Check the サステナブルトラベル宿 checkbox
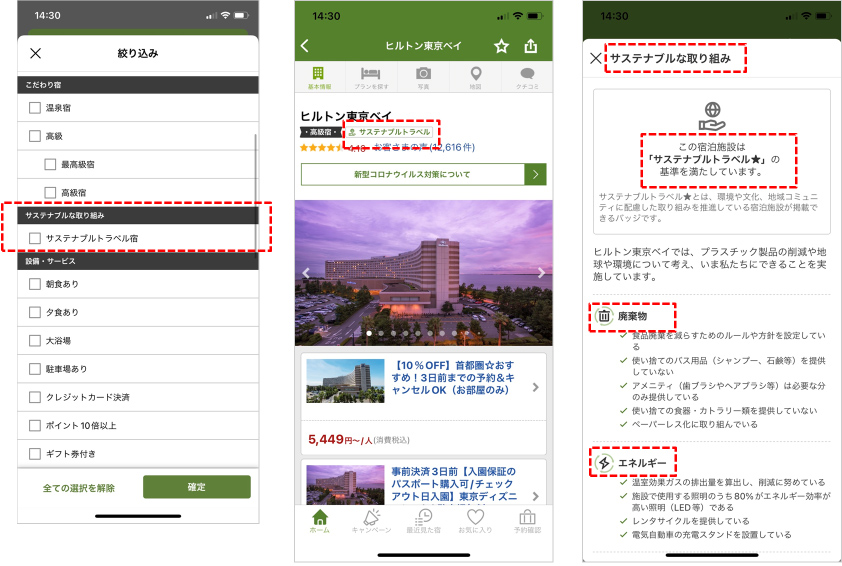Image resolution: width=842 pixels, height=566 pixels. point(36,238)
